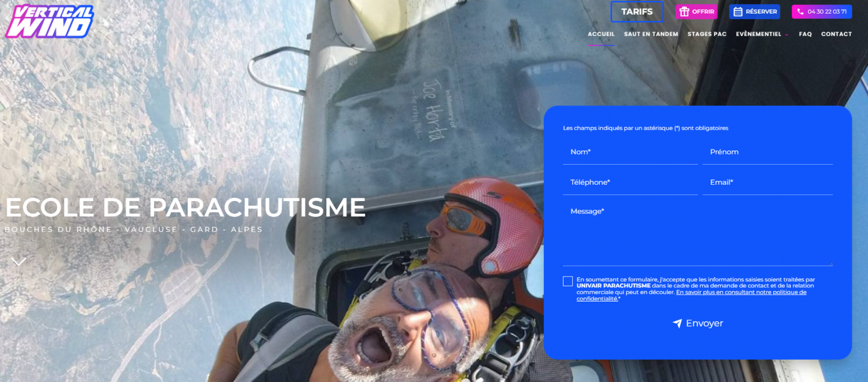
Task: Click the phone icon beside 04 30 22 03 71
Action: tap(800, 11)
